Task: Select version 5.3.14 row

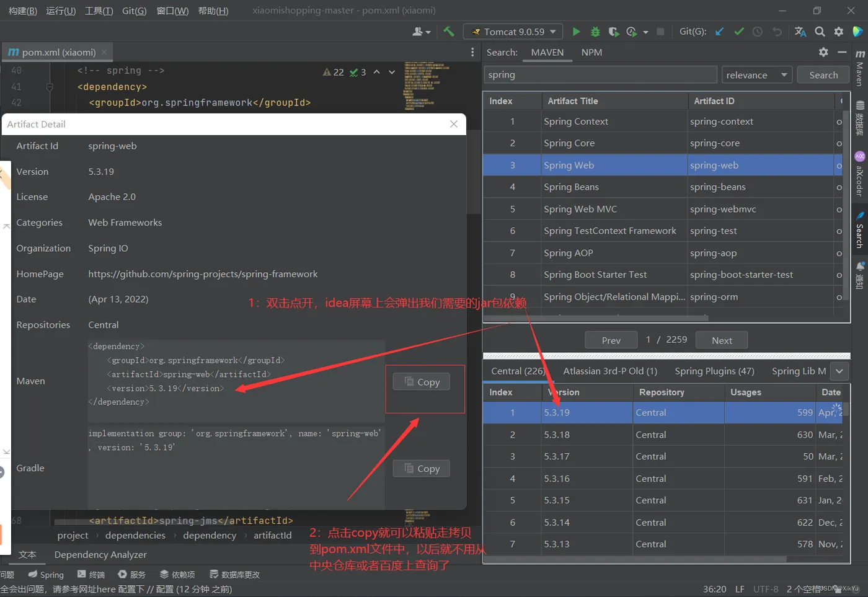Action: 663,522
